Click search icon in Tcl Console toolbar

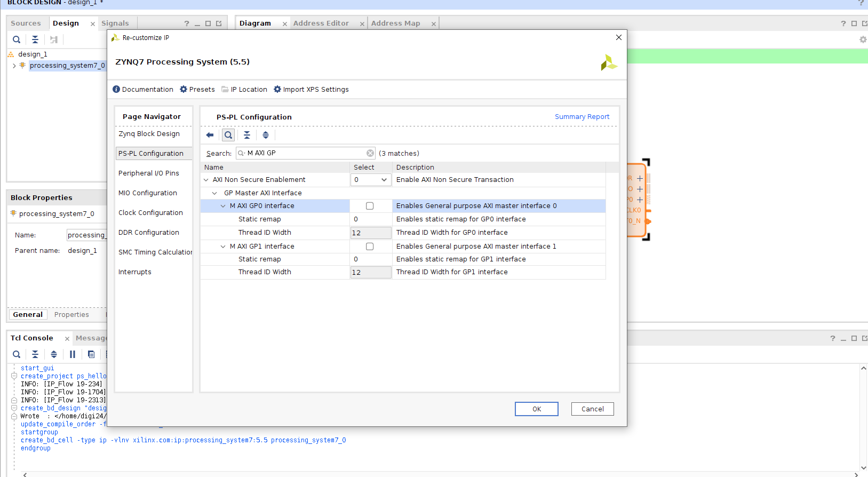pyautogui.click(x=17, y=354)
